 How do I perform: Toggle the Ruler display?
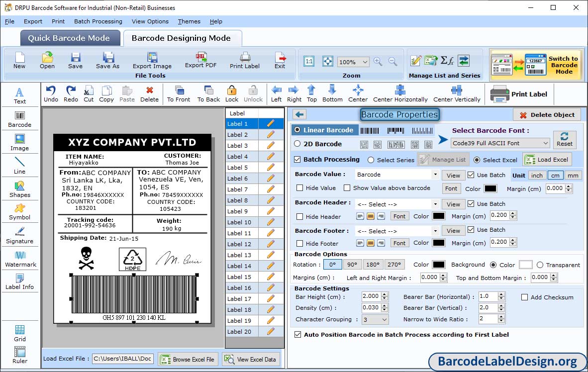click(20, 355)
